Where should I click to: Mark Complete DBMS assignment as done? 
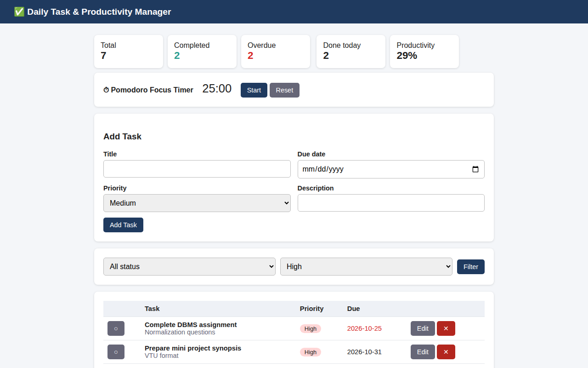[x=116, y=328]
